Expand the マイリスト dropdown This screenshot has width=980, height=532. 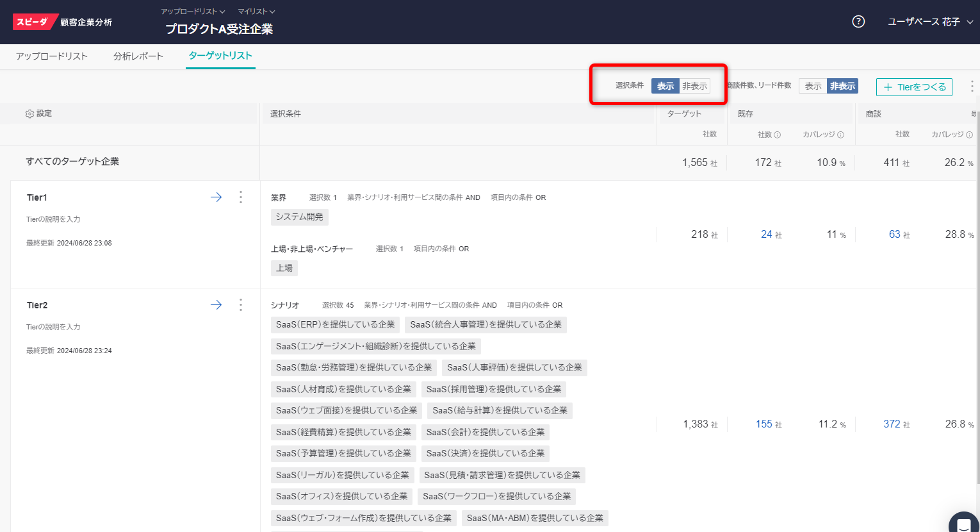click(x=256, y=12)
